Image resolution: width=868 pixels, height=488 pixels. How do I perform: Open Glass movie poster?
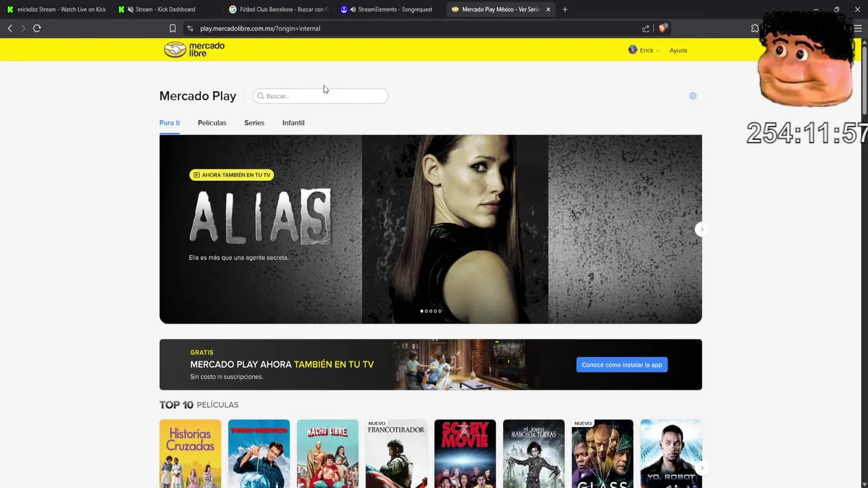pyautogui.click(x=602, y=453)
